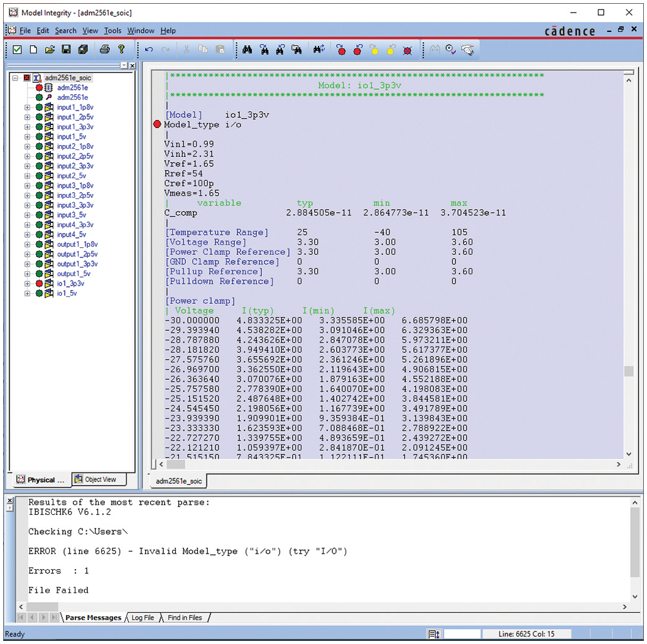Click the red crossed-out marker icon in toolbar

pyautogui.click(x=407, y=50)
